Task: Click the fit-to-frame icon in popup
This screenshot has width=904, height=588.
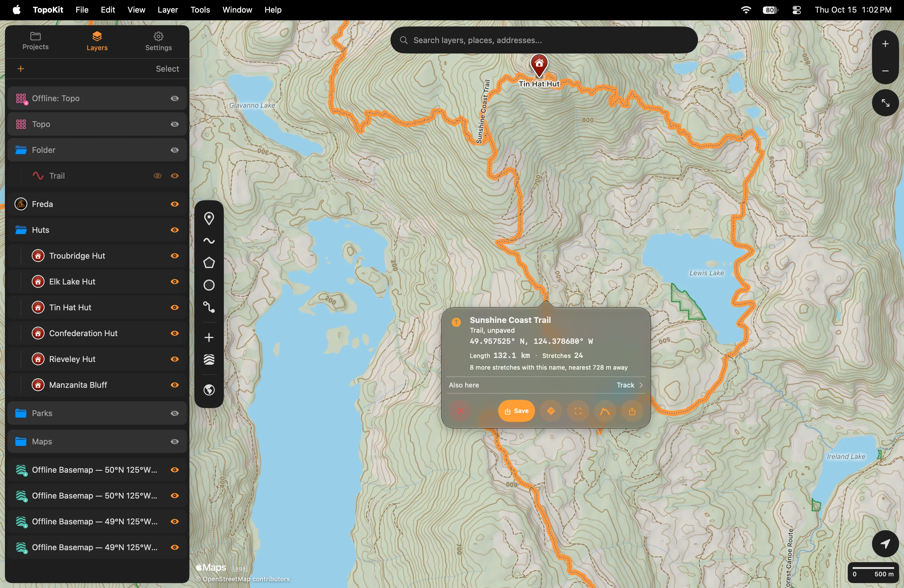Action: click(x=578, y=411)
